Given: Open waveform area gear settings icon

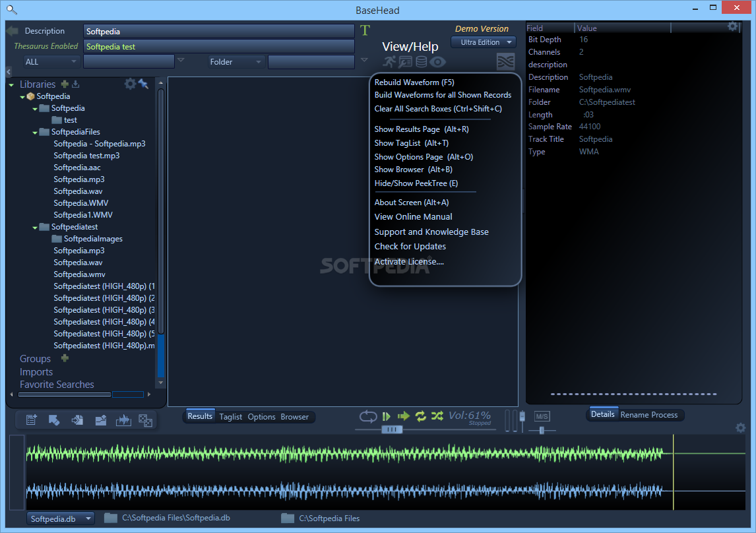Looking at the screenshot, I should pos(741,427).
